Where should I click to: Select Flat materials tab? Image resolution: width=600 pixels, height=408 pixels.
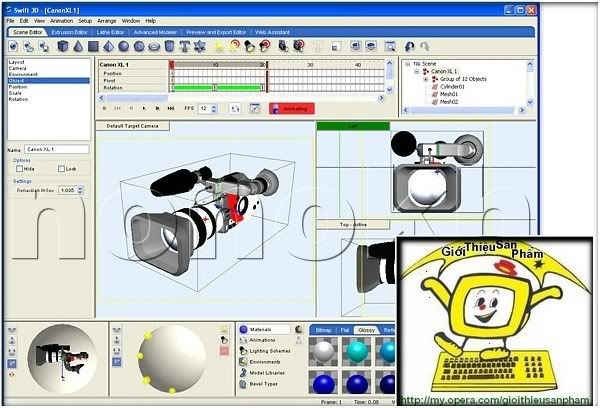pyautogui.click(x=345, y=330)
